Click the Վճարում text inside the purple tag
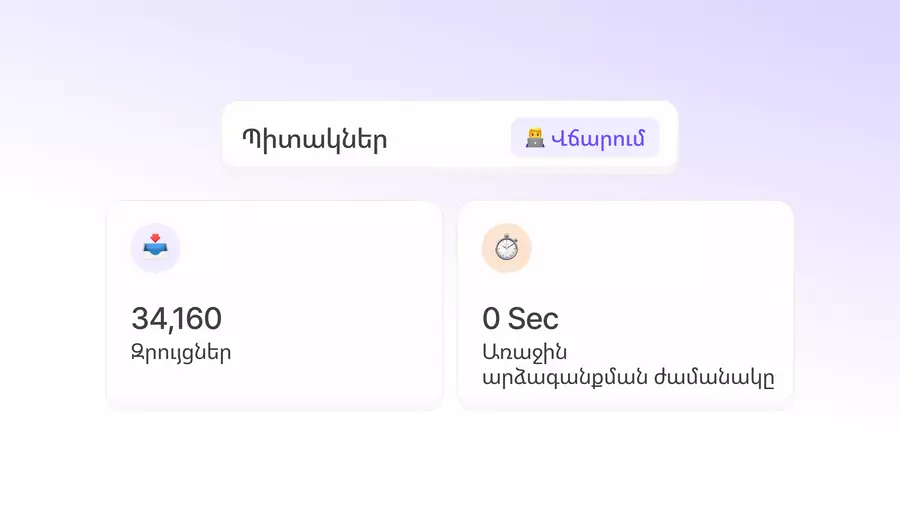The image size is (900, 506). click(598, 138)
